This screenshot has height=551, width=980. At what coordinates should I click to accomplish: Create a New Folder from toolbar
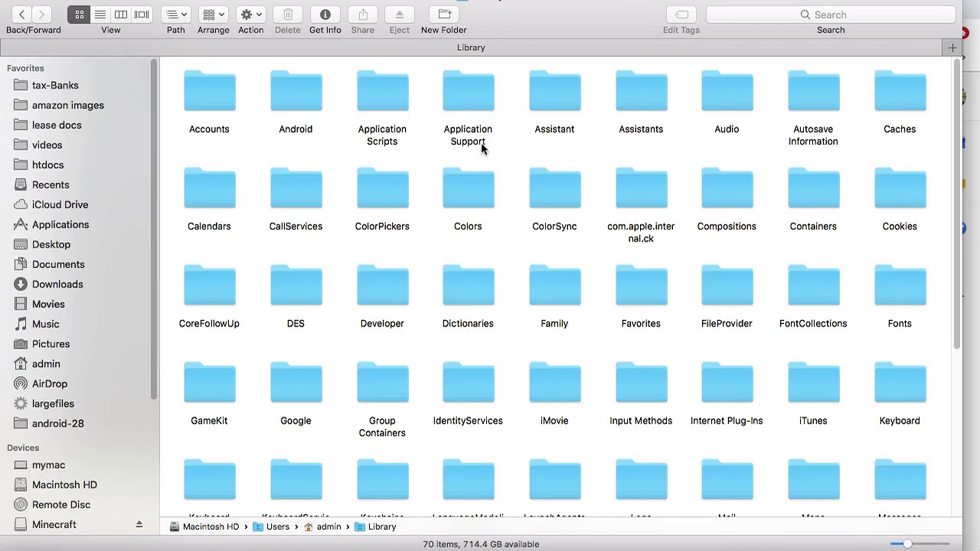click(x=444, y=15)
